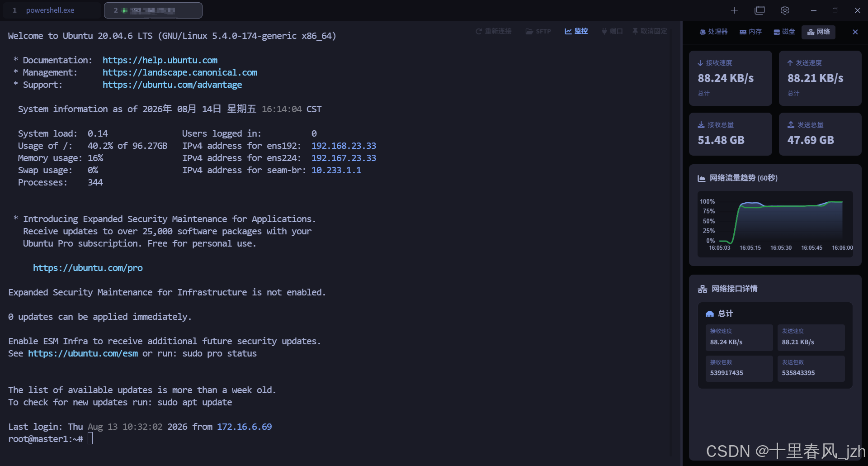Click the Memory usage value 16%
Screen dimensions: 868x466
95,158
